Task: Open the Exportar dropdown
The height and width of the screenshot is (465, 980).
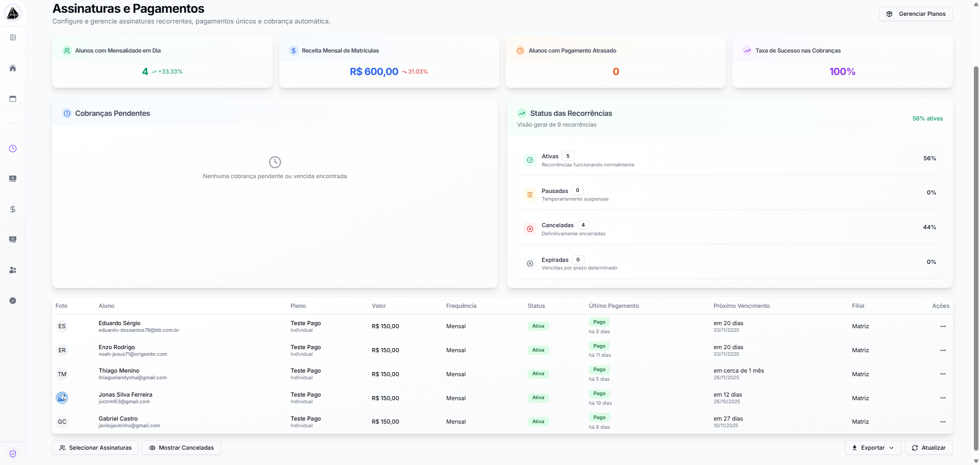Action: 873,448
